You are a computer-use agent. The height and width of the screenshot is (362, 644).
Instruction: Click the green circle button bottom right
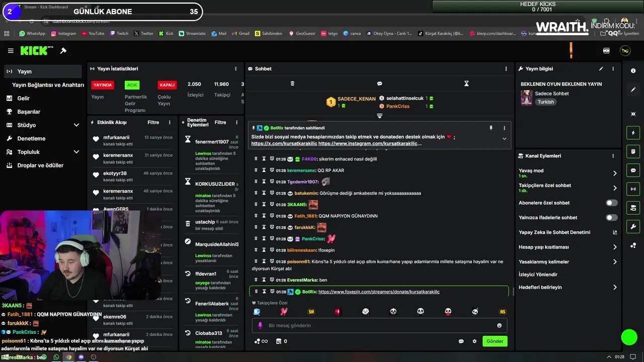[629, 337]
